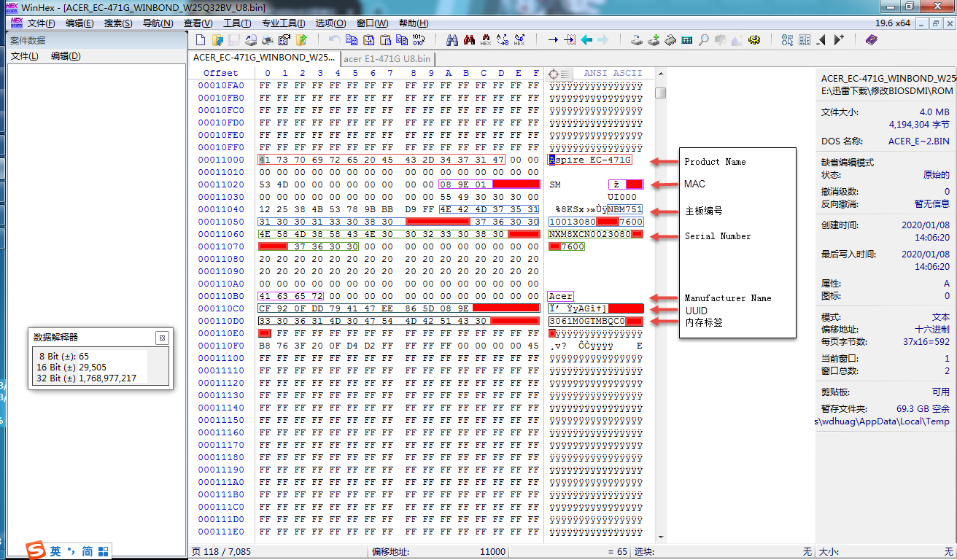Toggle offset base via the Offset column header

pos(221,72)
